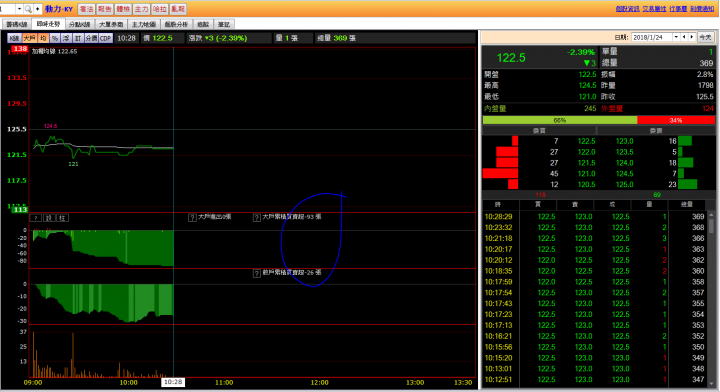Toggle the 訂 chart option button

(x=78, y=38)
